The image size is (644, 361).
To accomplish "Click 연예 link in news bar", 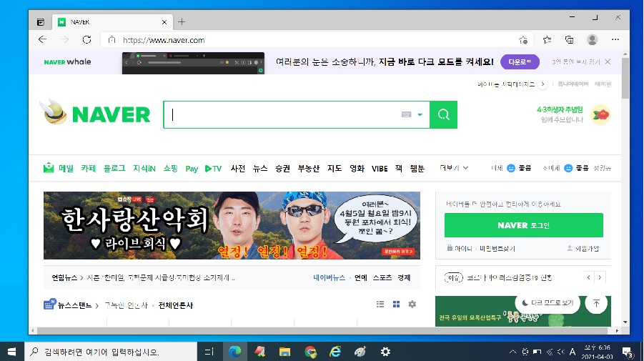I will point(361,277).
